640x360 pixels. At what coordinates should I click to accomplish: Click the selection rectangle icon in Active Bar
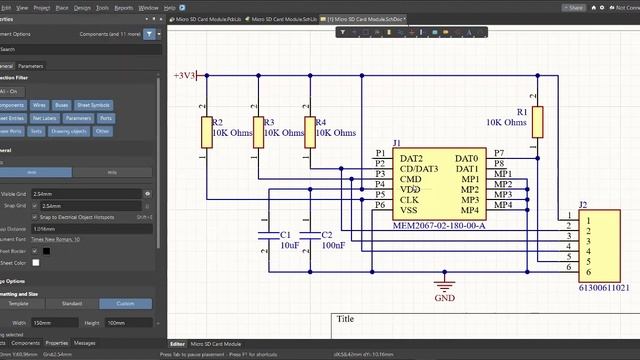[x=366, y=32]
